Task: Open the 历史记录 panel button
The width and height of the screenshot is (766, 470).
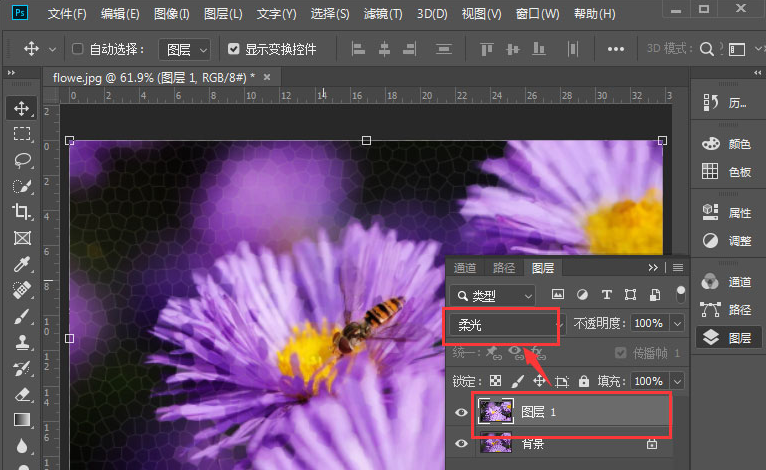Action: click(725, 103)
